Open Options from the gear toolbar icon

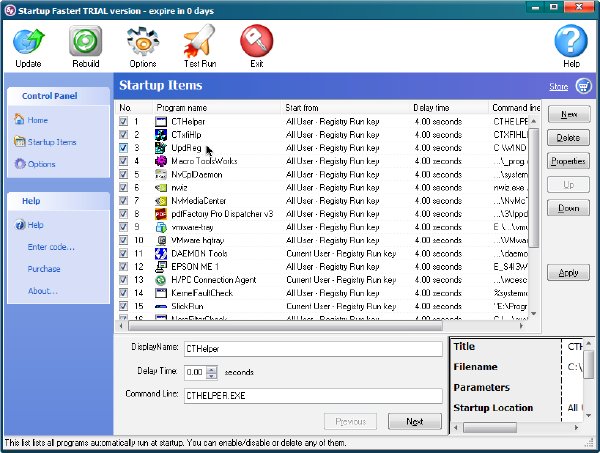coord(143,41)
